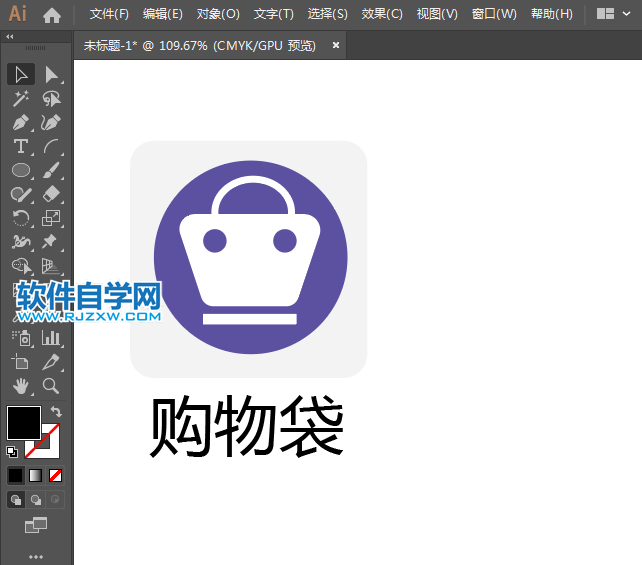The height and width of the screenshot is (565, 642).
Task: Select the Symbol Sprayer tool
Action: [21, 338]
